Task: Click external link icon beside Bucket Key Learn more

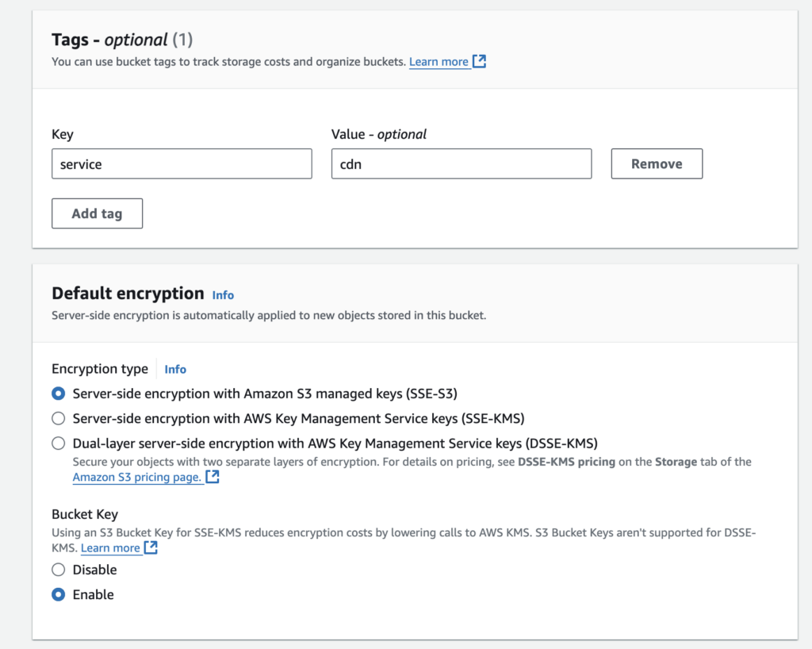Action: 151,547
